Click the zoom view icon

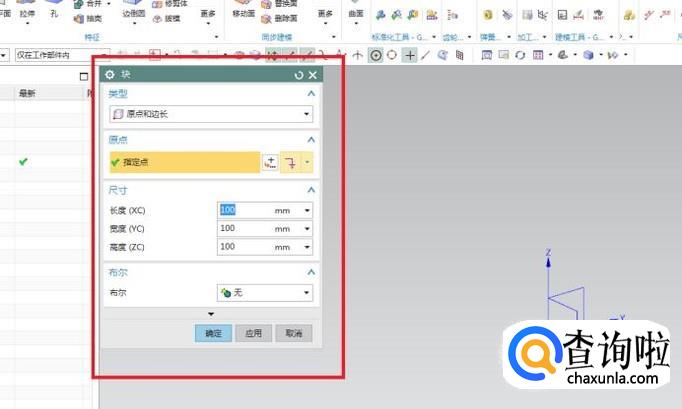click(x=504, y=55)
